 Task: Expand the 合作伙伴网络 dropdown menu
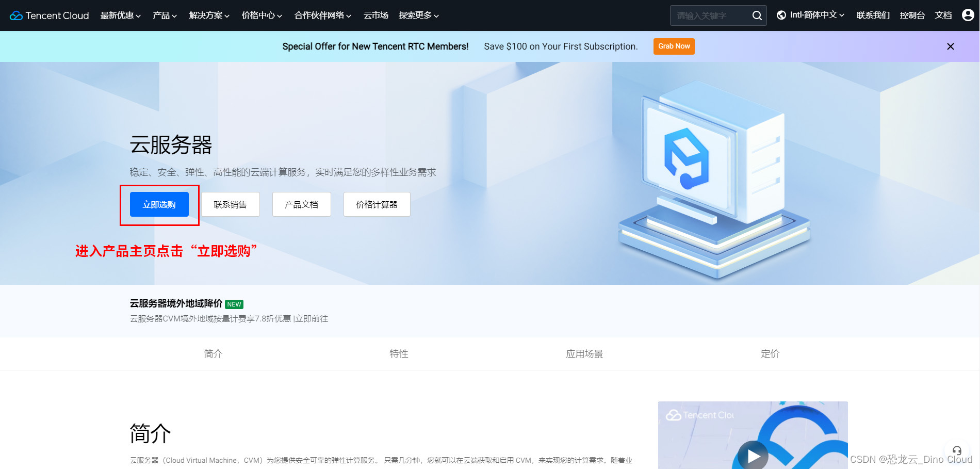point(323,15)
